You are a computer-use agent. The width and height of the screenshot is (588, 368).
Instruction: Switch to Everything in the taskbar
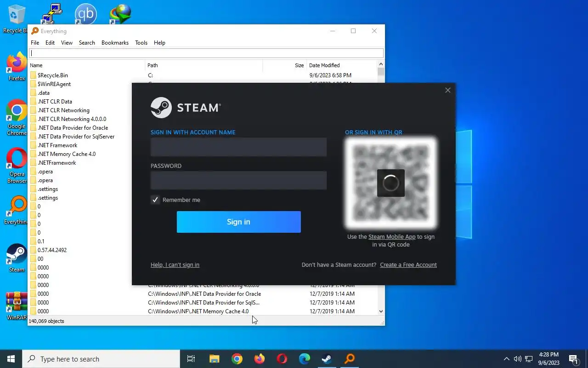click(x=350, y=359)
